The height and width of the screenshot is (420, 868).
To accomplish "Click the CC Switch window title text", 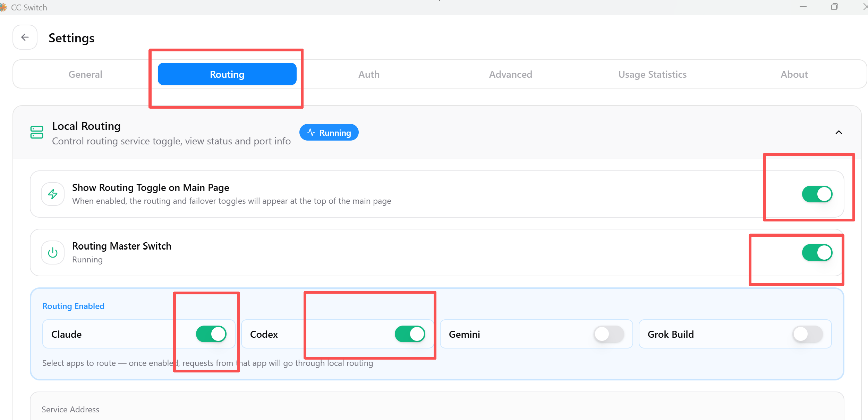I will tap(29, 7).
